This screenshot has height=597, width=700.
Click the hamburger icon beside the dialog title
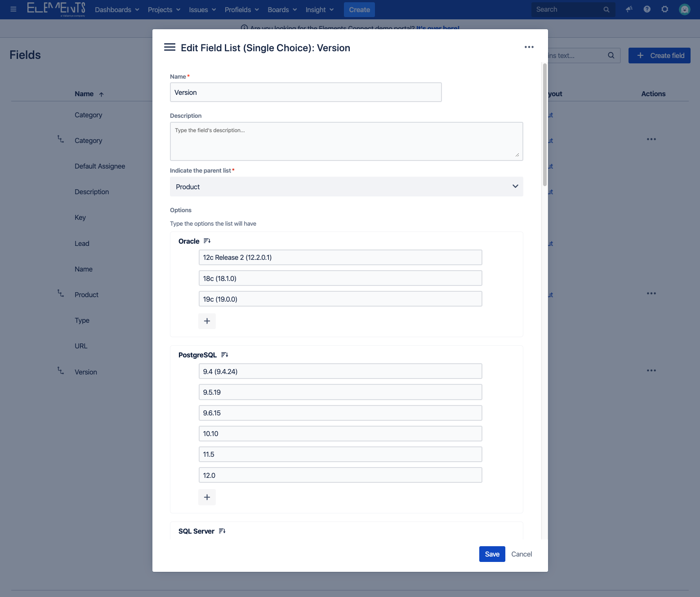(x=169, y=47)
